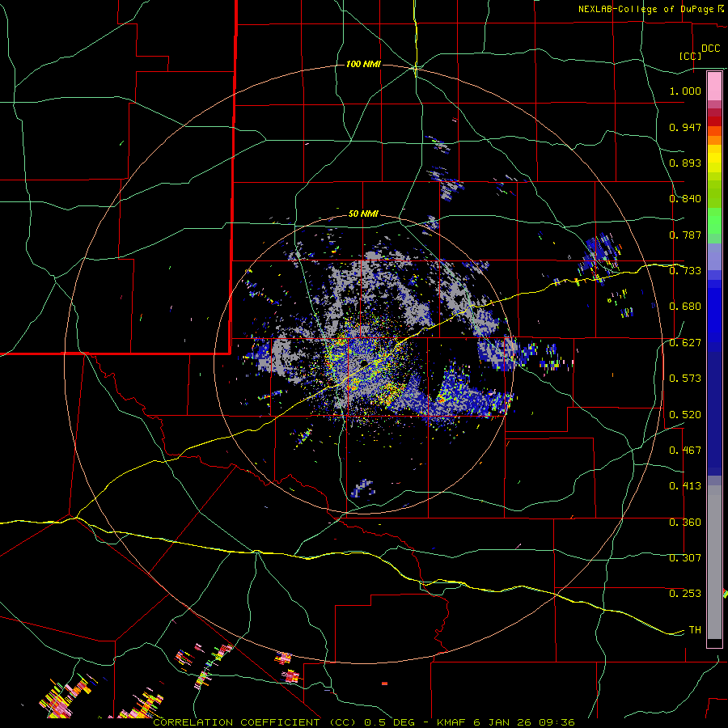Click the 0.253 scale value
The image size is (728, 728).
coord(685,594)
